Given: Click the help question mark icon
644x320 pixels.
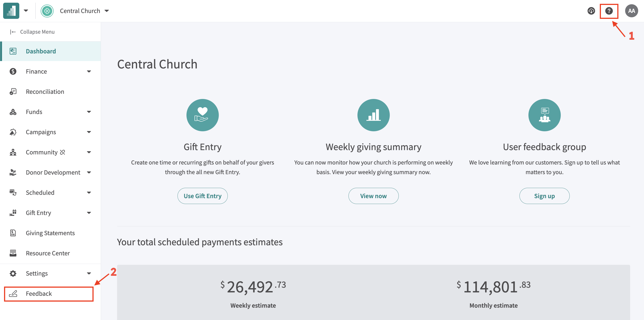Looking at the screenshot, I should click(x=609, y=11).
